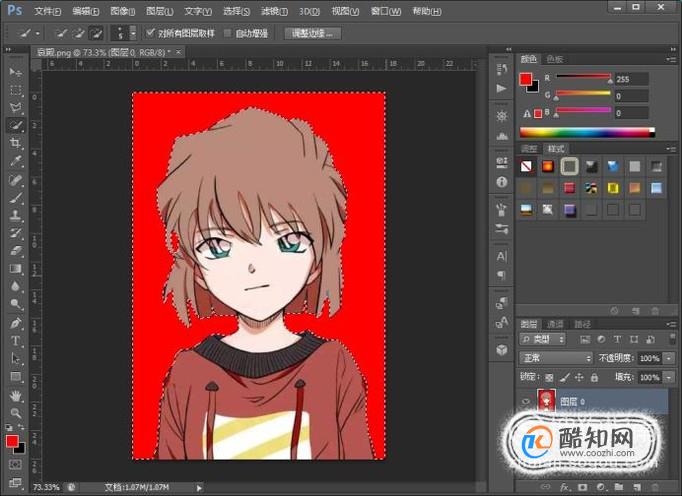This screenshot has height=496, width=682.
Task: Open the Info panel icon
Action: (501, 182)
